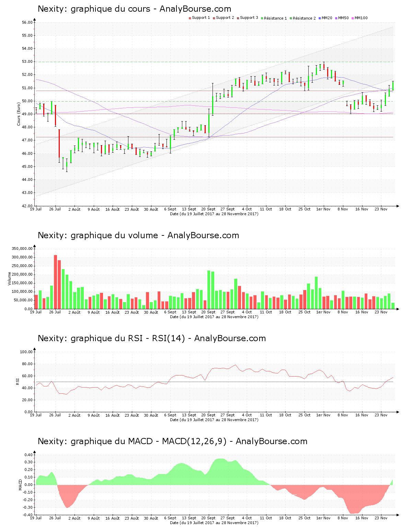The height and width of the screenshot is (532, 412).
Task: Click '4 Oct' under the RSI chart
Action: coord(247,415)
